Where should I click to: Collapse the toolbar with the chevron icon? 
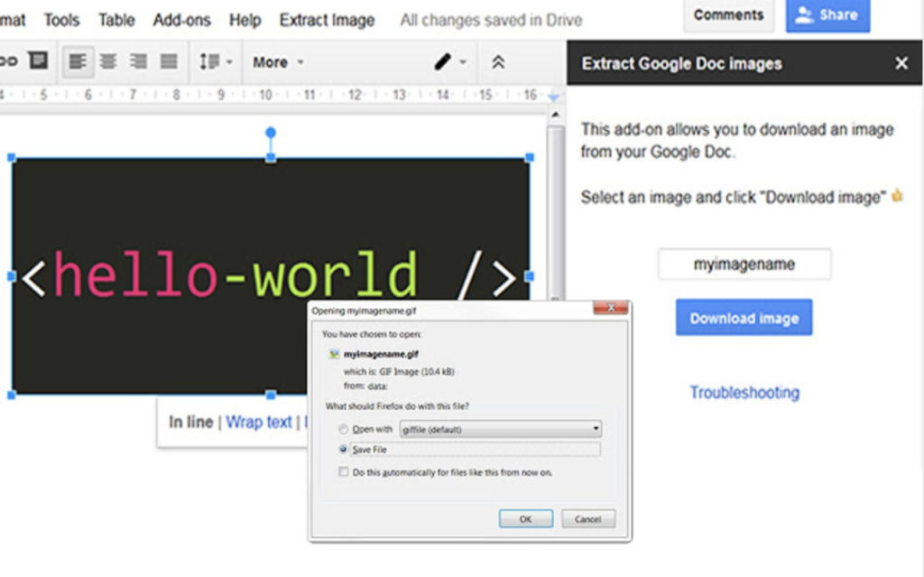coord(498,61)
